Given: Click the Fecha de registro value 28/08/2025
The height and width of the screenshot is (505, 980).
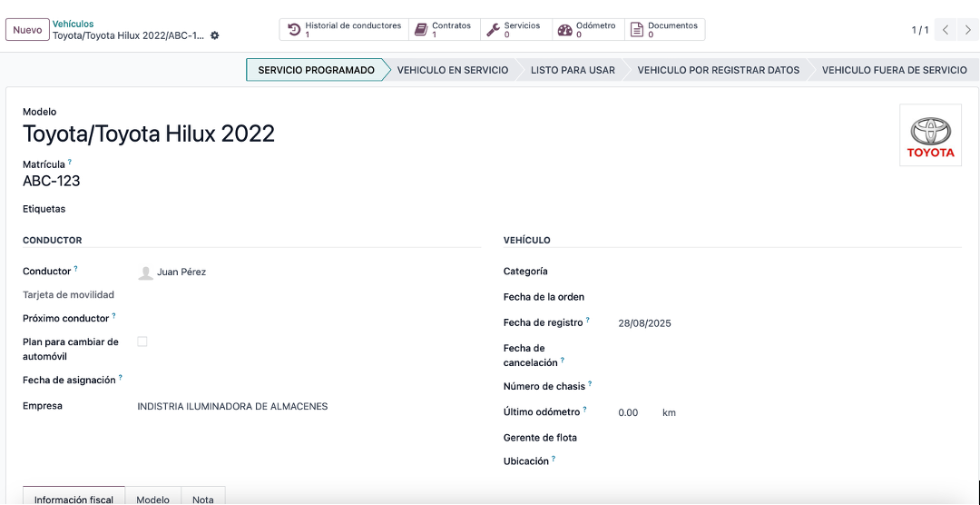Looking at the screenshot, I should click(x=645, y=324).
